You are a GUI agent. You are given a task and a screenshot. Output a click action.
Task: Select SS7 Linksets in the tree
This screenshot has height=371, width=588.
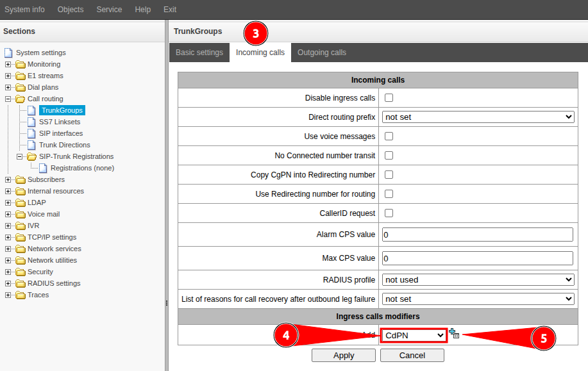[x=60, y=122]
